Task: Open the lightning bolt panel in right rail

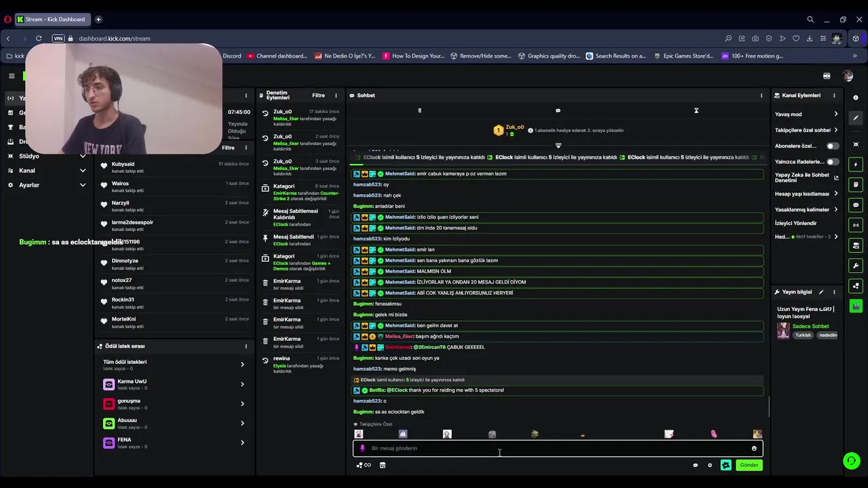Action: pos(856,165)
